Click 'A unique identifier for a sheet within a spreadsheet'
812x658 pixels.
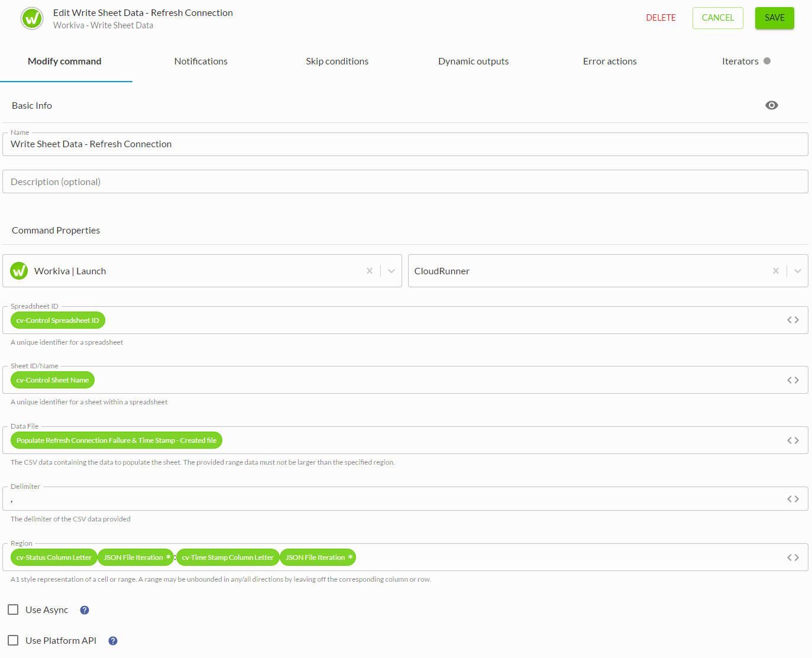89,402
